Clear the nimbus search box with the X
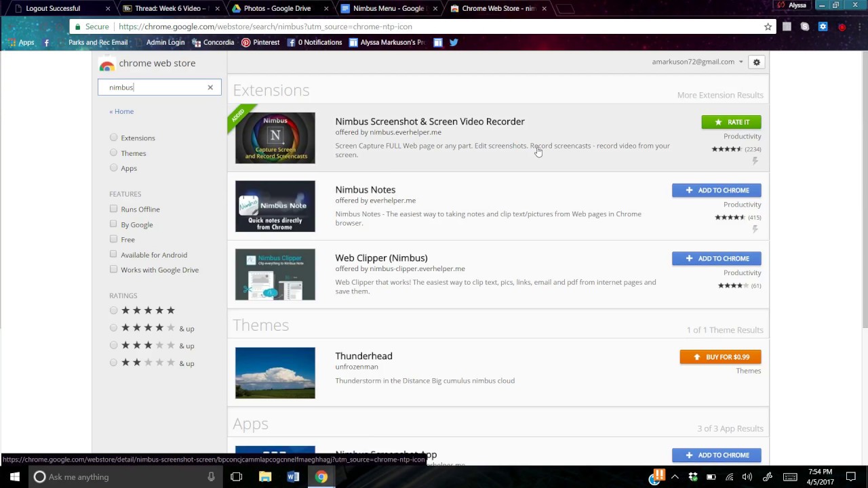Screen dimensions: 868x488 point(210,87)
